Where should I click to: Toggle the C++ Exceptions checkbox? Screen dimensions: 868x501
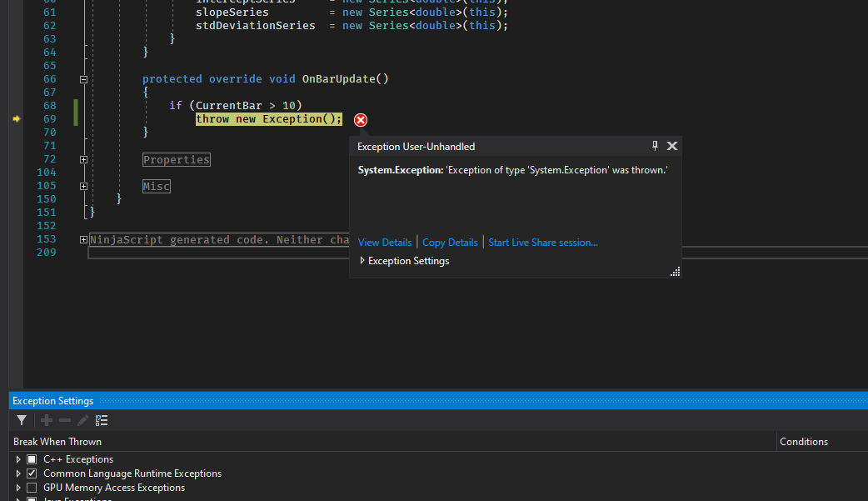(x=32, y=459)
